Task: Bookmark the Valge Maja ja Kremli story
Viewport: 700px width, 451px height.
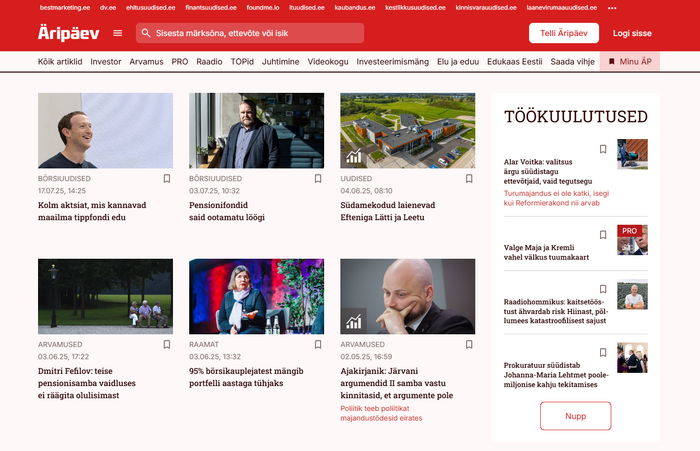Action: 603,235
